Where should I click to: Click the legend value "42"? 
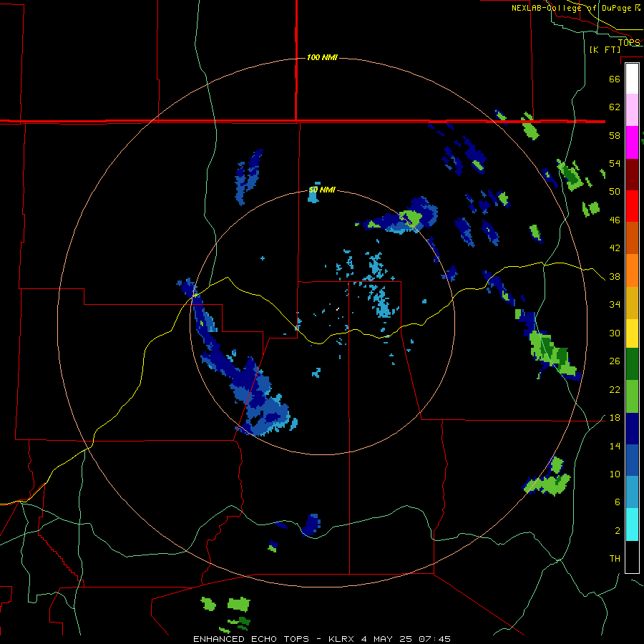click(615, 248)
